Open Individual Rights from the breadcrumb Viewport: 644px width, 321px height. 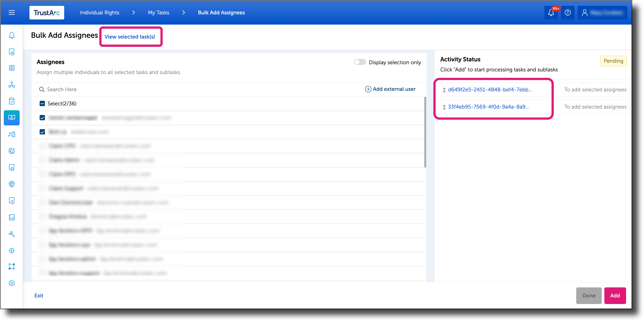99,12
